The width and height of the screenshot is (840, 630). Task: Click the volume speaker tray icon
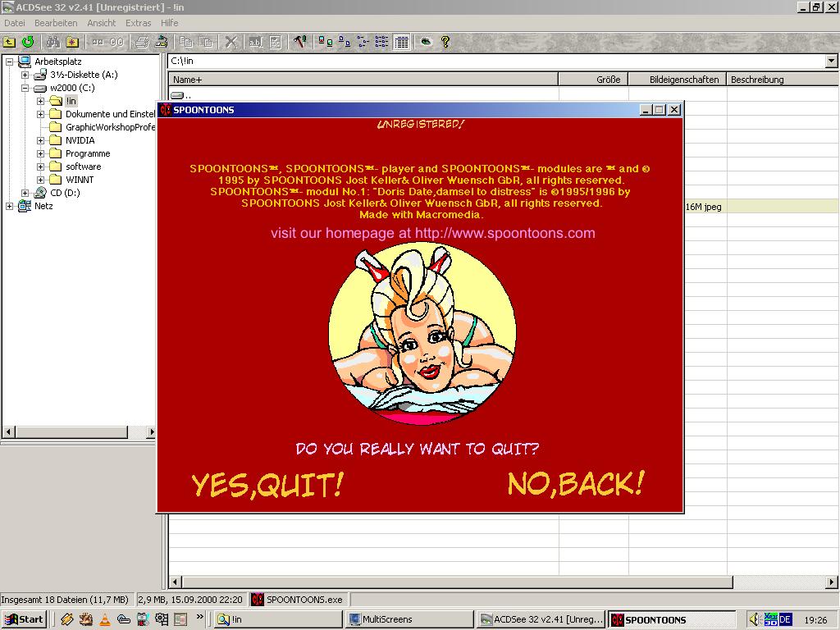click(x=754, y=619)
